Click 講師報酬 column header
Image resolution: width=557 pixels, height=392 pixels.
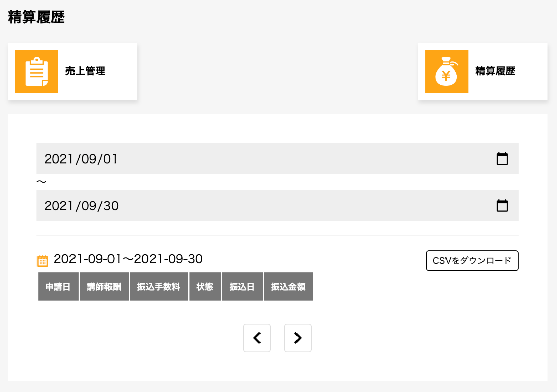pyautogui.click(x=104, y=287)
